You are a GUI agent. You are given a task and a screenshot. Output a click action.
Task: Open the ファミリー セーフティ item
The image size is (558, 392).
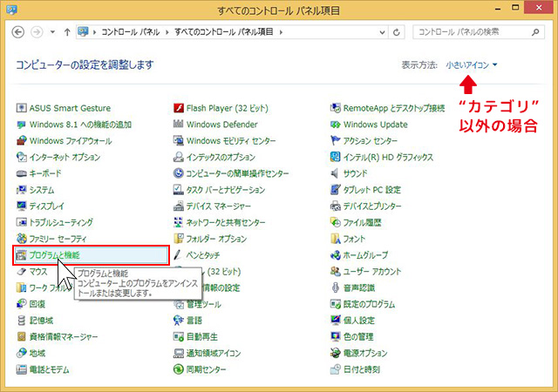(58, 239)
